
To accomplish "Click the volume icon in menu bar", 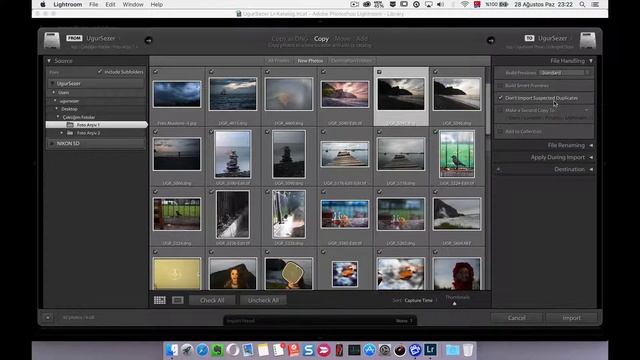I will coord(441,4).
